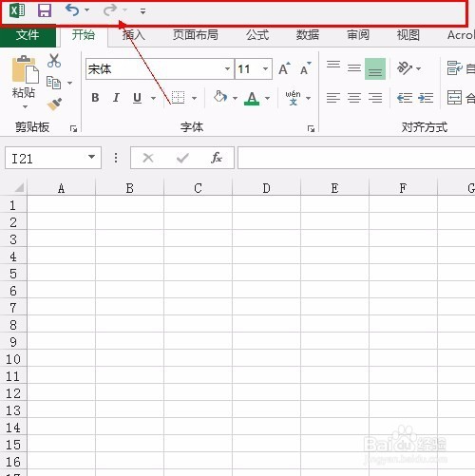Open copy options dropdown arrow

[69, 84]
